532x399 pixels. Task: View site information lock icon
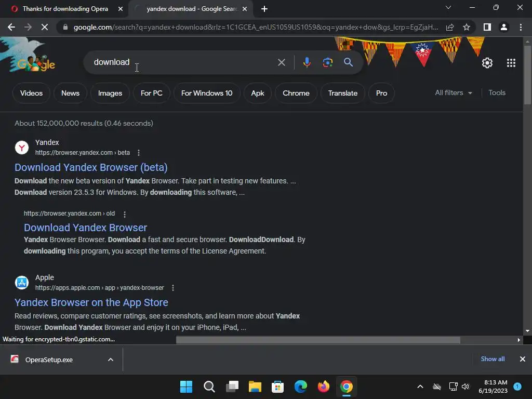pos(65,27)
